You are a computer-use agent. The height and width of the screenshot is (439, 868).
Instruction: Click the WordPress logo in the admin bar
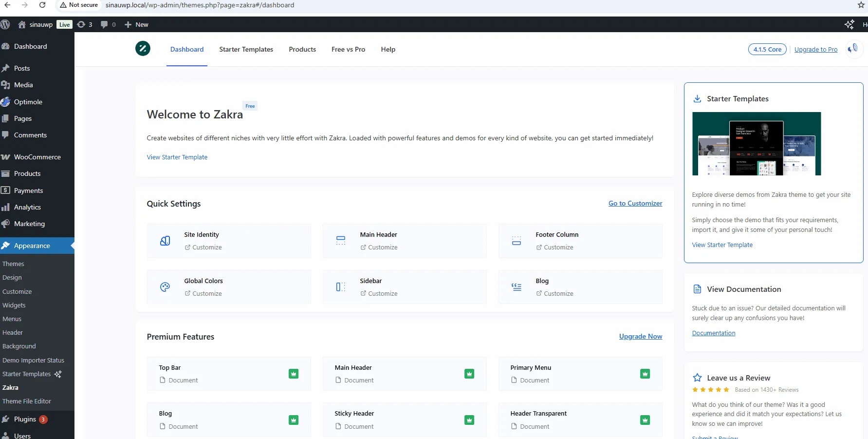[5, 24]
